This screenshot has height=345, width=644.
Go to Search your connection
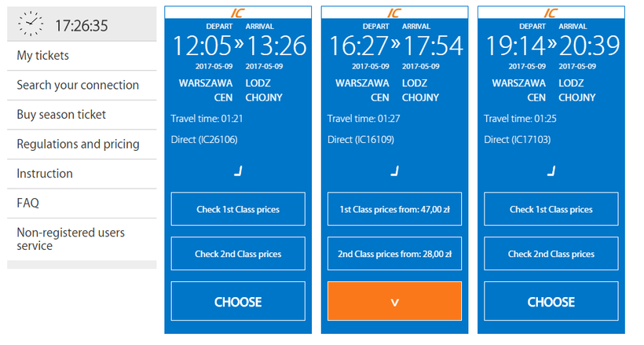pos(78,85)
